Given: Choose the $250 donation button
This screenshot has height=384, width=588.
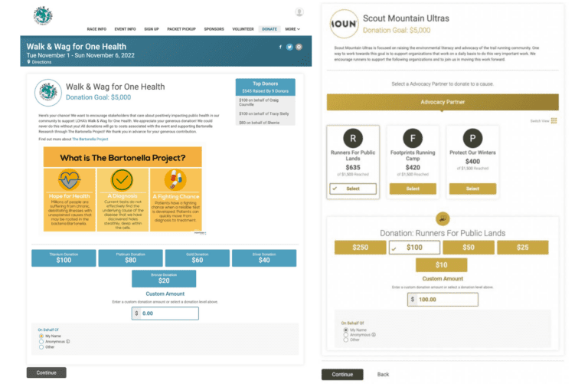Looking at the screenshot, I should point(361,248).
